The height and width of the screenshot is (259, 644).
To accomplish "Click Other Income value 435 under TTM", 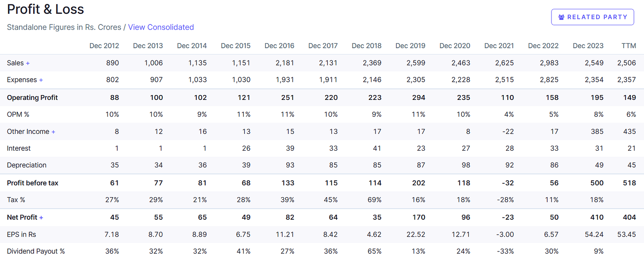I will 629,132.
